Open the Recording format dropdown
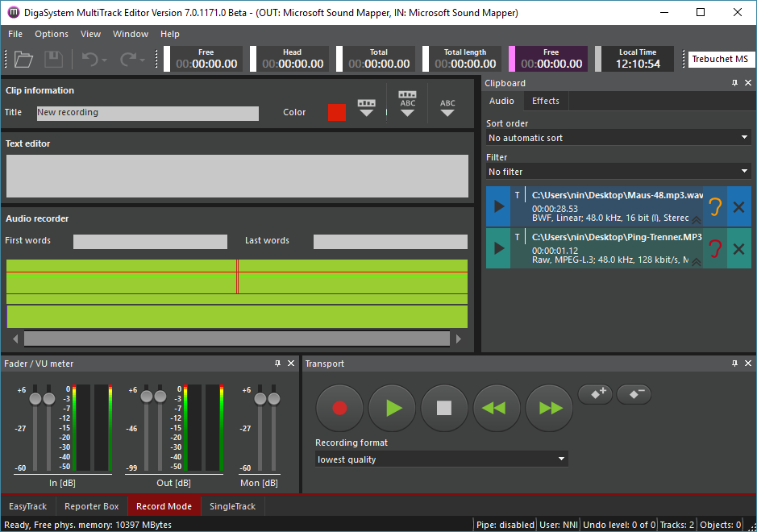 pyautogui.click(x=441, y=459)
